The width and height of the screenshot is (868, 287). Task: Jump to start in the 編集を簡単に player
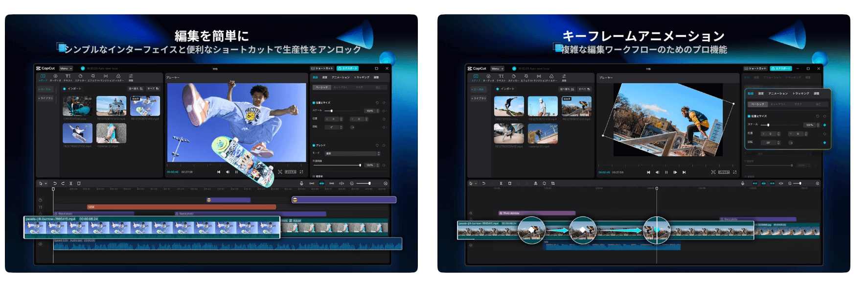(219, 172)
